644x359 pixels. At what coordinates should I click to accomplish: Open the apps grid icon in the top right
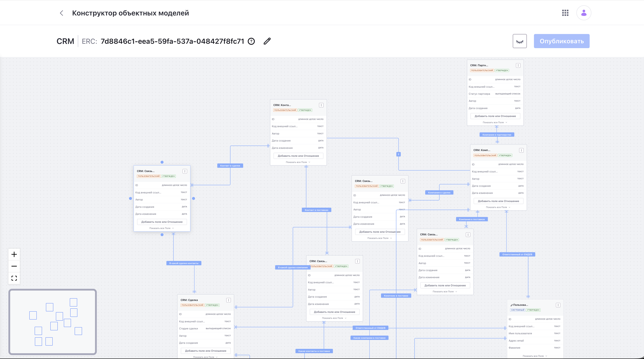pyautogui.click(x=565, y=13)
